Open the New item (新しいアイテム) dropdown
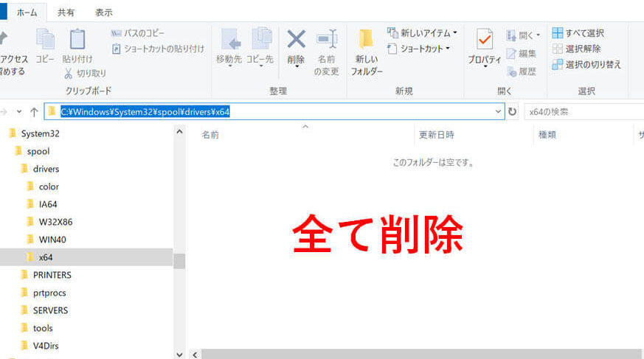 tap(422, 33)
